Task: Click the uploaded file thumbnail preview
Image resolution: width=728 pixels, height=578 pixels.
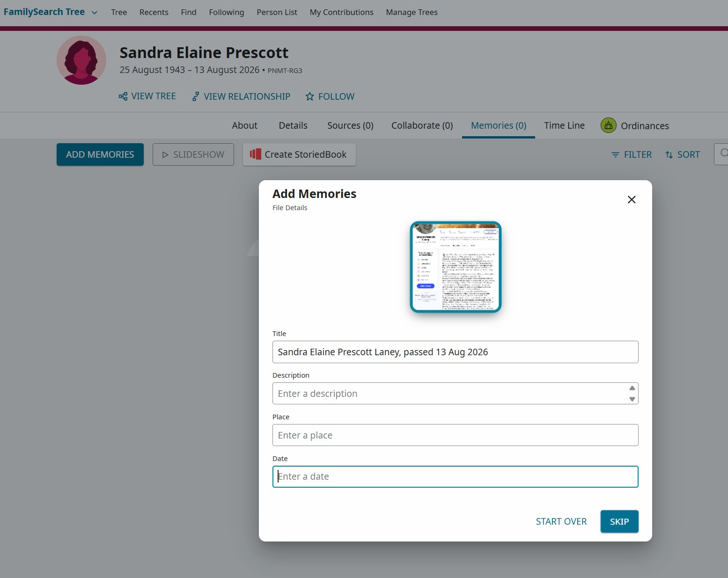Action: 456,267
